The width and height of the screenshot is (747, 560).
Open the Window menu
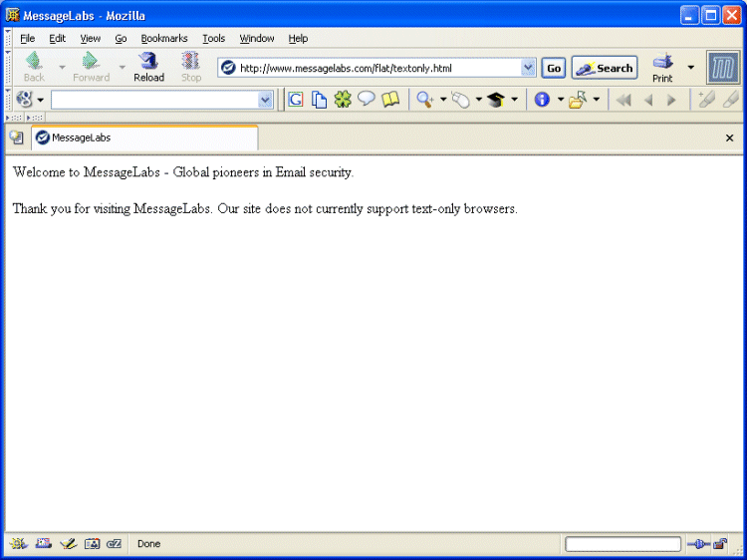[x=257, y=39]
